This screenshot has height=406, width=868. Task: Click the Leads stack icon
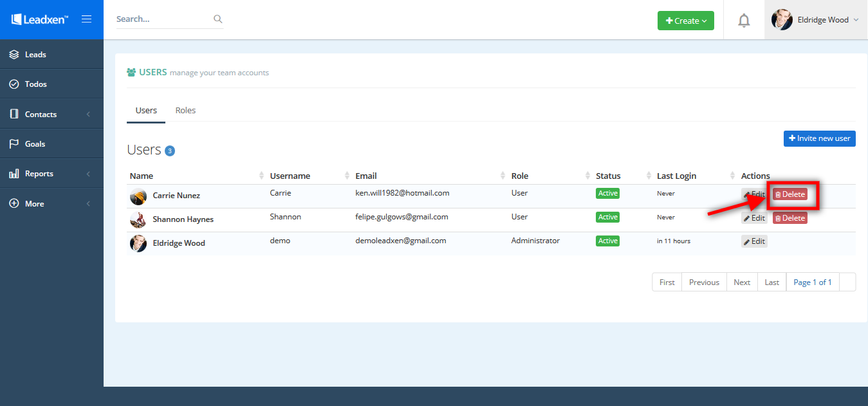coord(14,55)
